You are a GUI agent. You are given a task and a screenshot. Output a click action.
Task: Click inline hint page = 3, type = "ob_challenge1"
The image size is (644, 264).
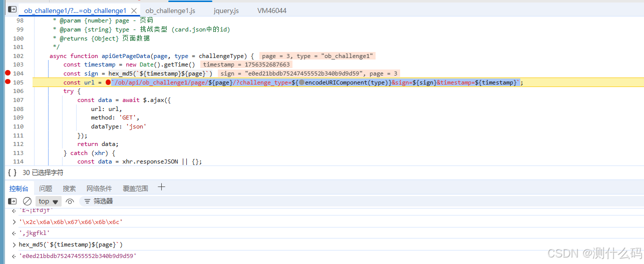pos(317,56)
